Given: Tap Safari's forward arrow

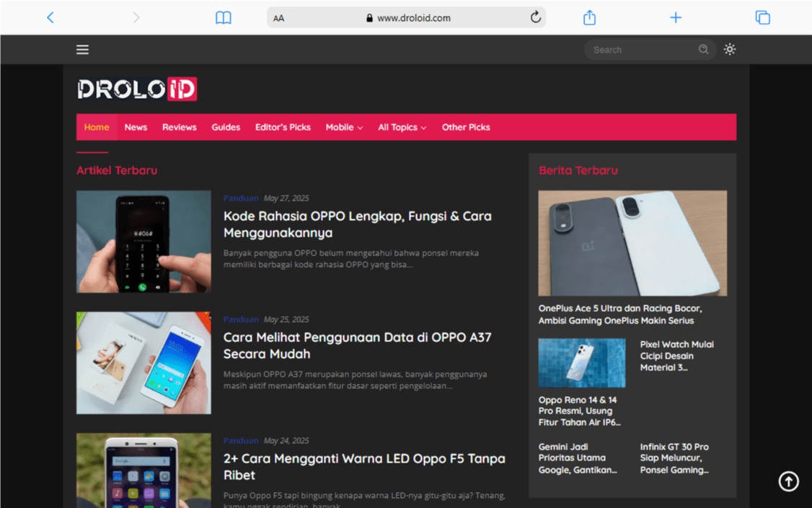Looking at the screenshot, I should point(136,17).
